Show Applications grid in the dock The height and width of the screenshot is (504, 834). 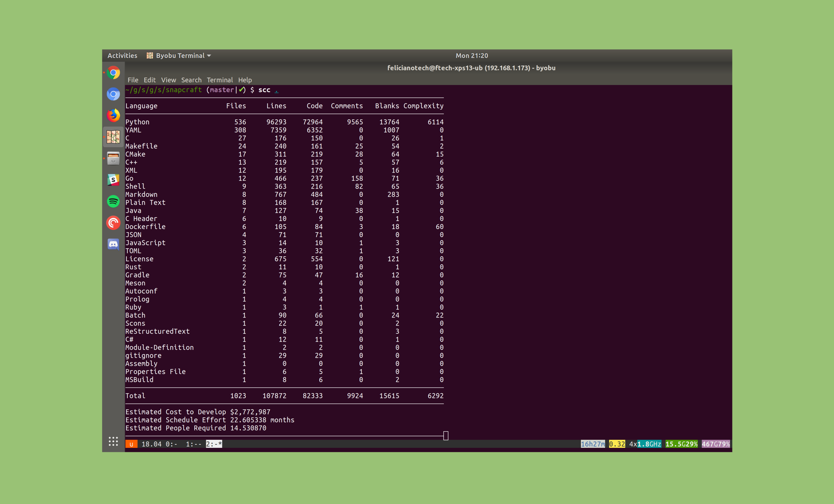(113, 441)
